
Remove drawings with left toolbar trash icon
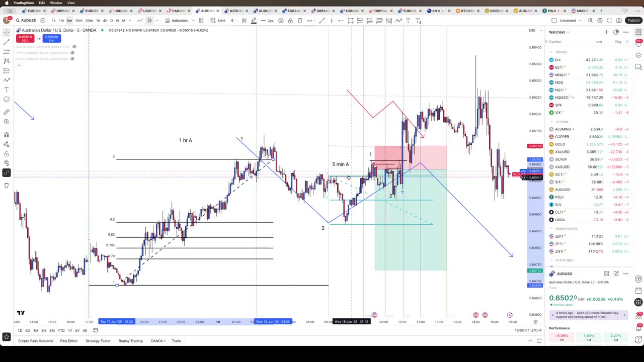(7, 186)
